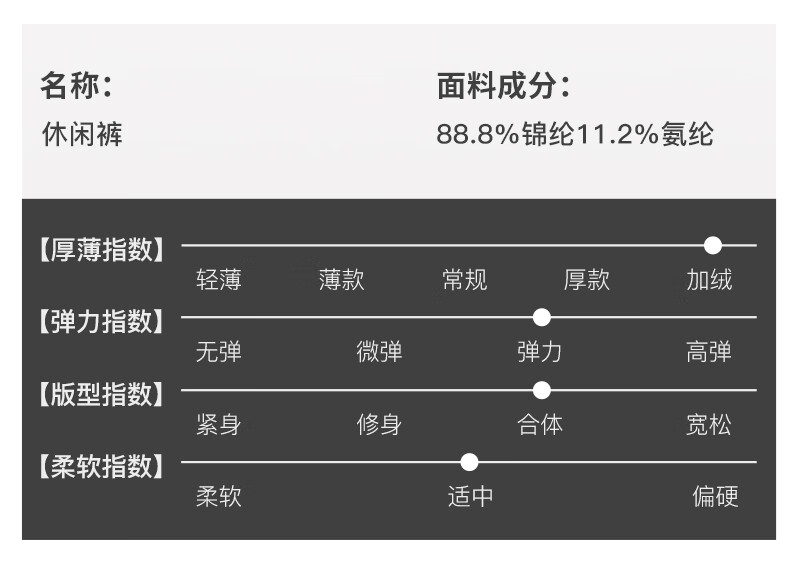Viewport: 790px width, 570px height.
Task: Choose the 微弹 elasticity option
Action: pyautogui.click(x=380, y=352)
